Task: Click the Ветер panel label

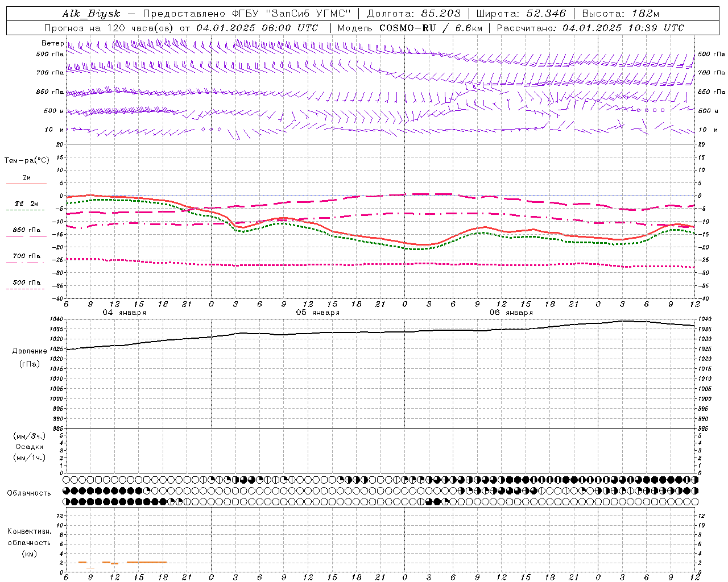Action: point(52,43)
